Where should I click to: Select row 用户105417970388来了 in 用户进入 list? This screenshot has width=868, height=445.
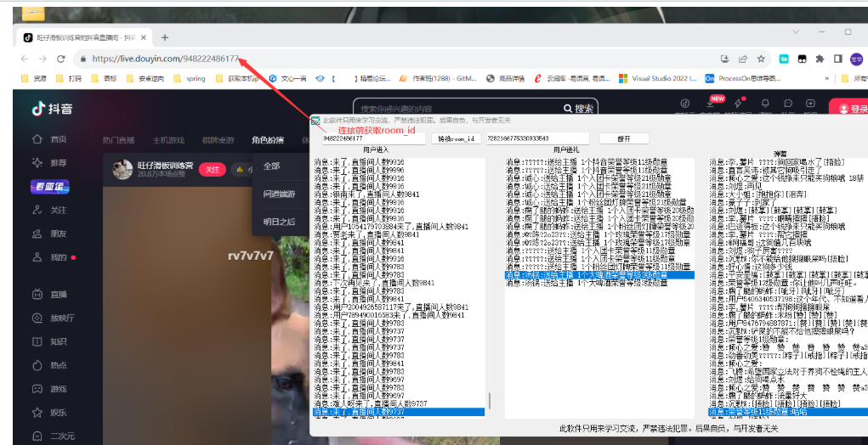[391, 227]
